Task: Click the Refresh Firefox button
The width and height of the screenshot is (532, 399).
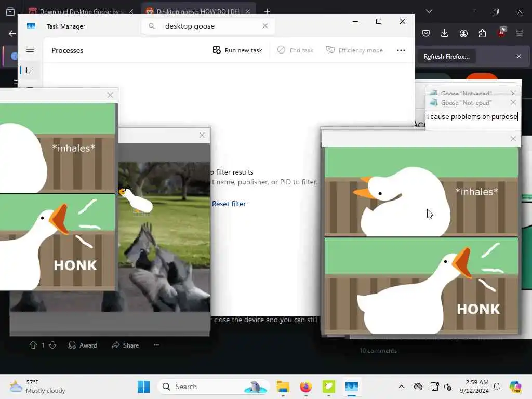Action: 446,57
